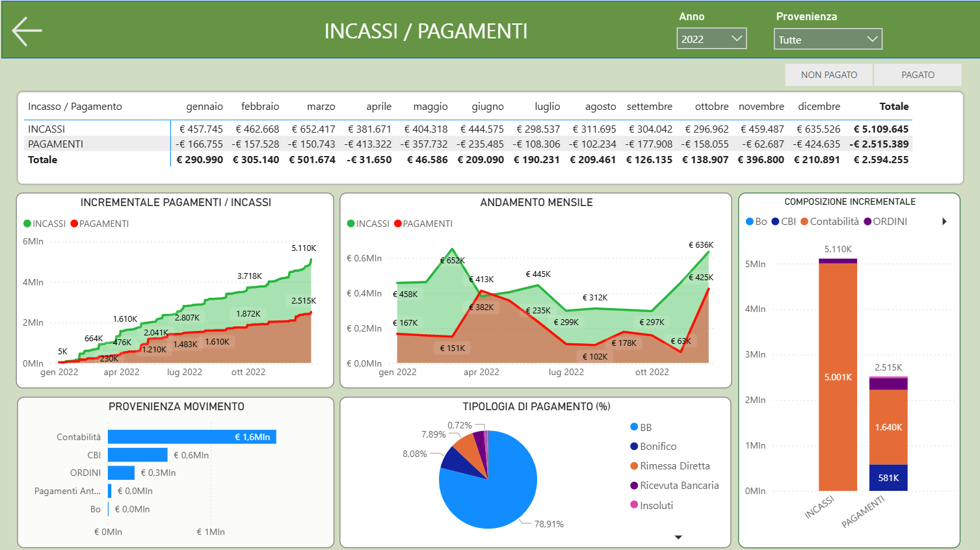Click the Totale column header in the table
Viewport: 980px width, 550px height.
point(894,107)
